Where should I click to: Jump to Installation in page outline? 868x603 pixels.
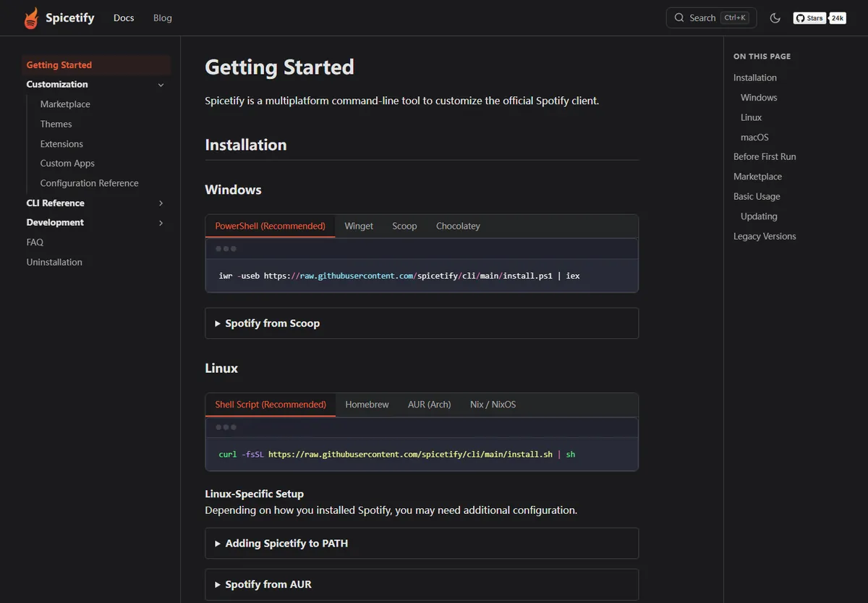(x=755, y=78)
